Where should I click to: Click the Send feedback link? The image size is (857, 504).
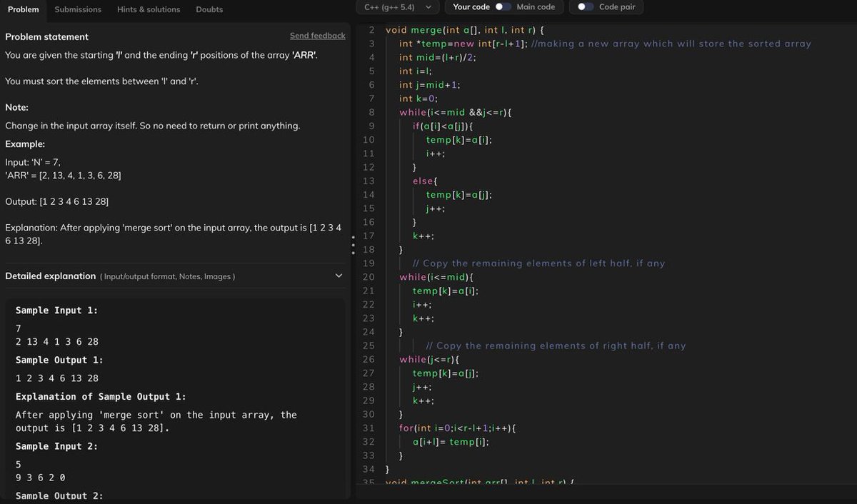tap(317, 36)
